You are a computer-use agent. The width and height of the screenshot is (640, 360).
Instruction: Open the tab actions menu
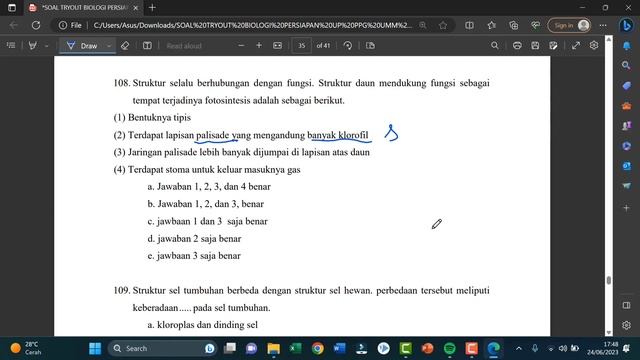(12, 7)
